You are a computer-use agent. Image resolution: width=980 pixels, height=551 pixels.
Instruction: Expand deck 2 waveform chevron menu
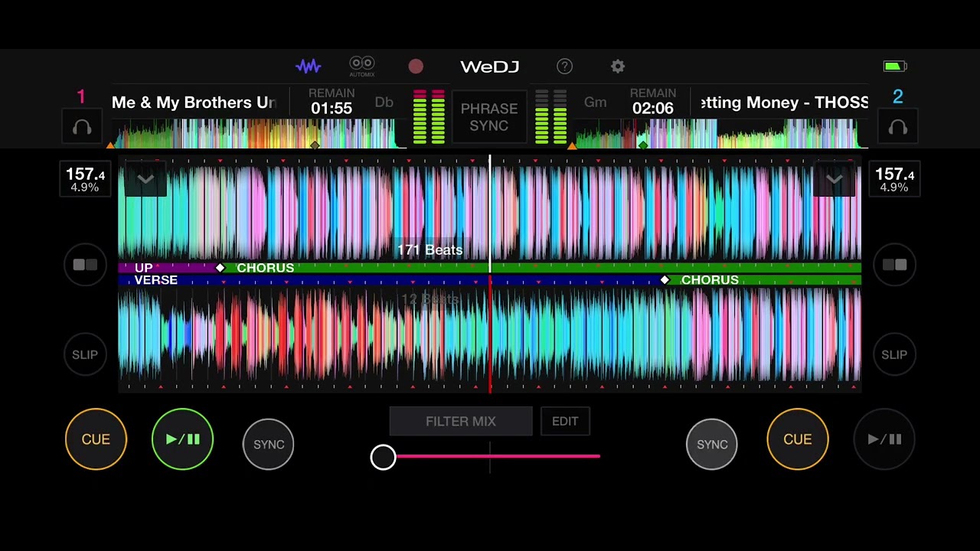pos(835,179)
